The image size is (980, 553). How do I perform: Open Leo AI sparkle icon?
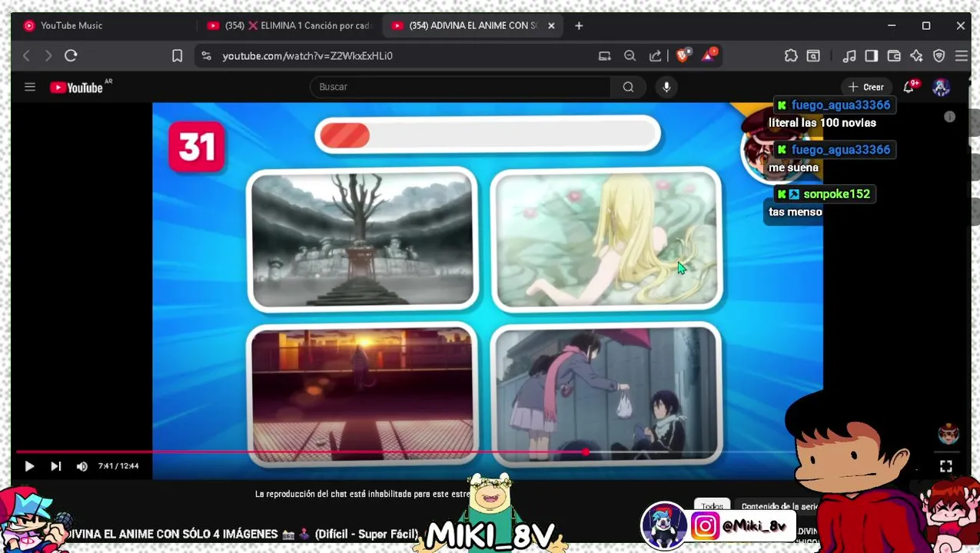point(916,56)
